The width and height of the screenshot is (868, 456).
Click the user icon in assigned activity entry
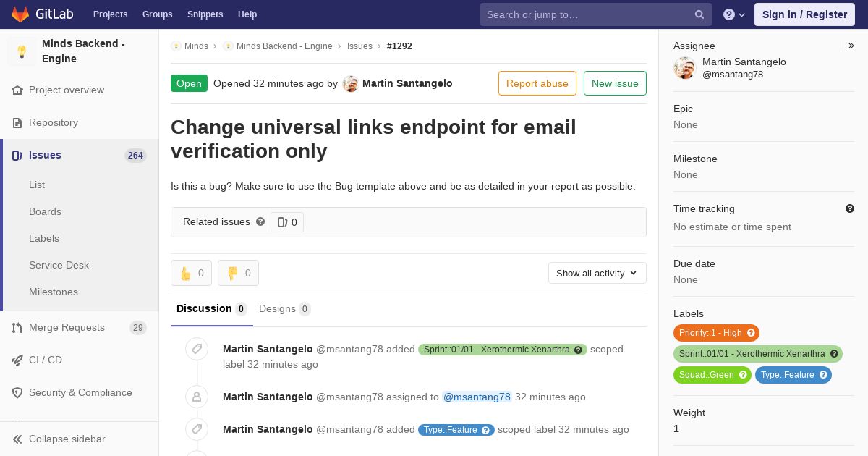point(197,397)
